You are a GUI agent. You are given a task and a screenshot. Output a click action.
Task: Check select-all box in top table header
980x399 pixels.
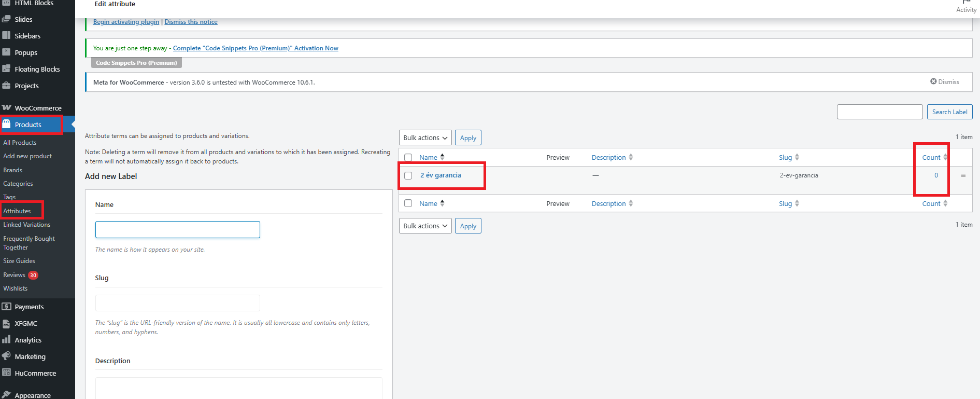pyautogui.click(x=408, y=157)
